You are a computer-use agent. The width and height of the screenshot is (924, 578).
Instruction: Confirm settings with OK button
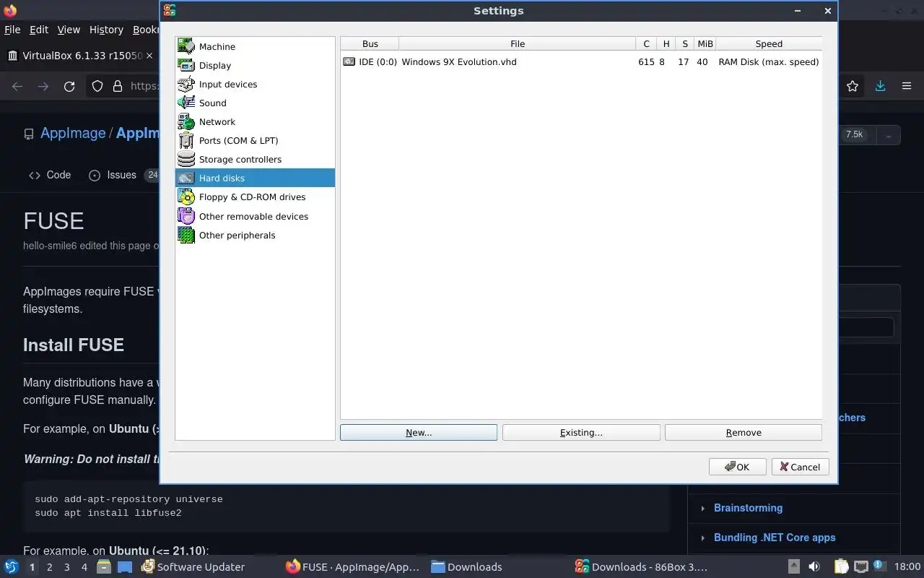[737, 467]
